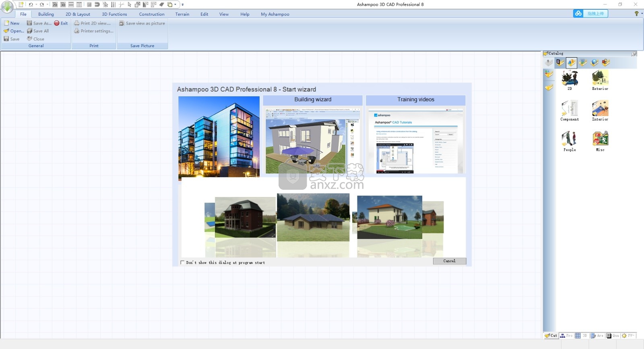Open dropdown arrow next to Undo
Viewport: 644px width, 349px height.
[36, 4]
